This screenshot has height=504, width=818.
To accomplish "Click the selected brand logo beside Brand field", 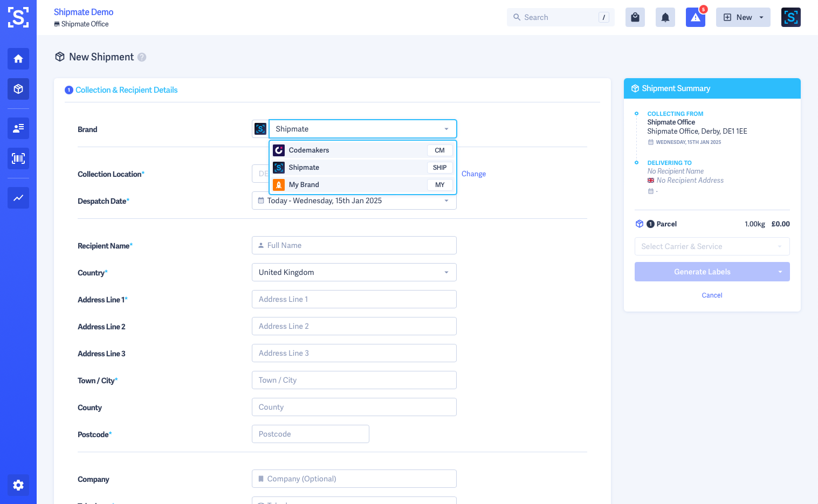I will coord(260,129).
